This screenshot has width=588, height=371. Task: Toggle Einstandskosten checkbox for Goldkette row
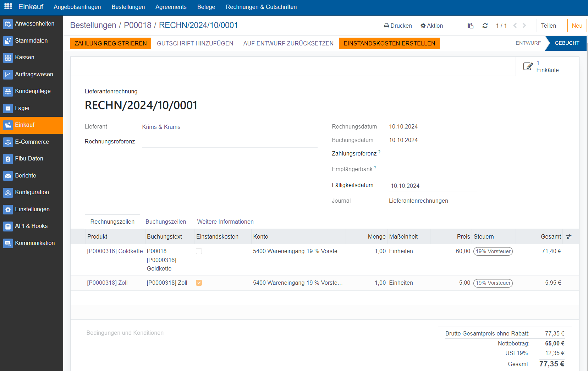(199, 251)
